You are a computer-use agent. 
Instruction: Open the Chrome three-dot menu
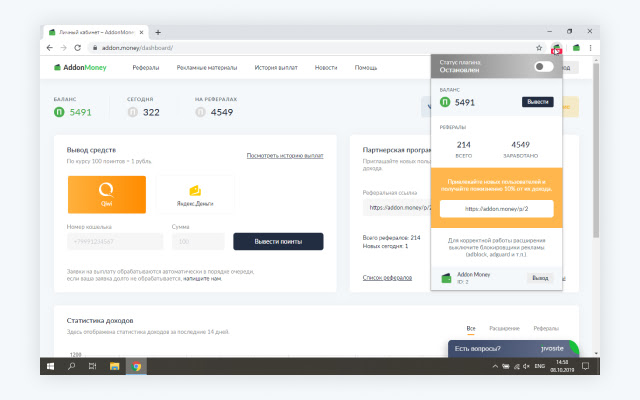coord(591,48)
